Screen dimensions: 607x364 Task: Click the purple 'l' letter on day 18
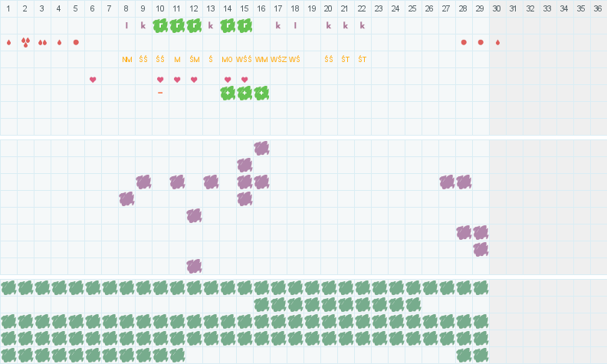(x=295, y=25)
